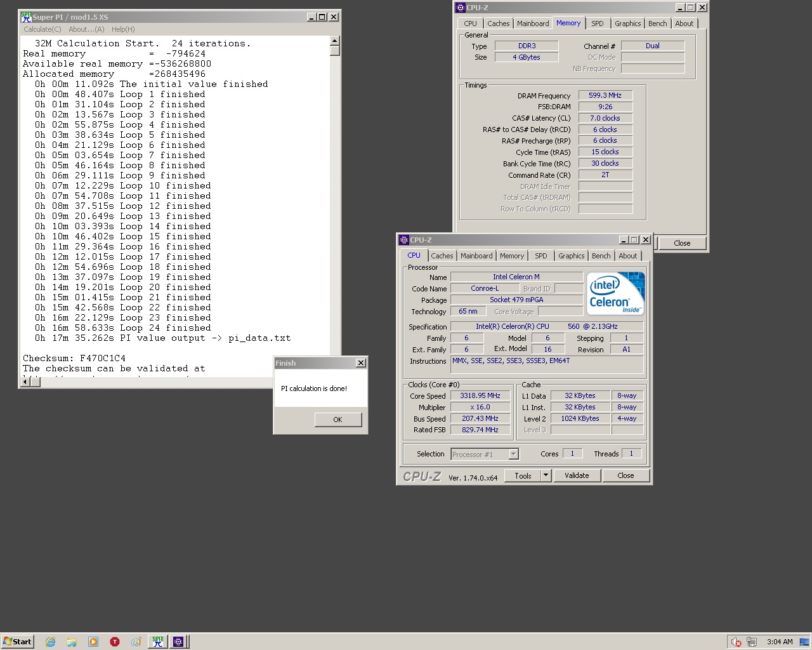This screenshot has width=812, height=650.
Task: Launch Windows Media Player from taskbar
Action: pyautogui.click(x=93, y=642)
